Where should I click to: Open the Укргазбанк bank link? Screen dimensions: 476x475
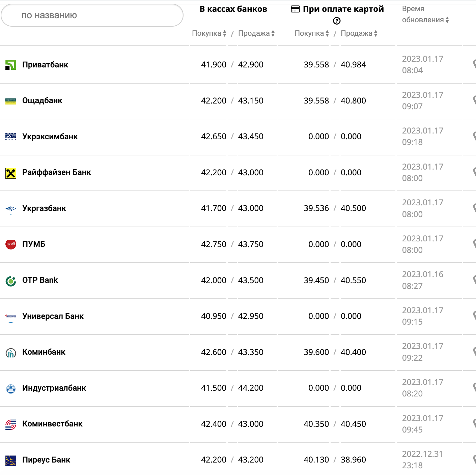point(44,208)
